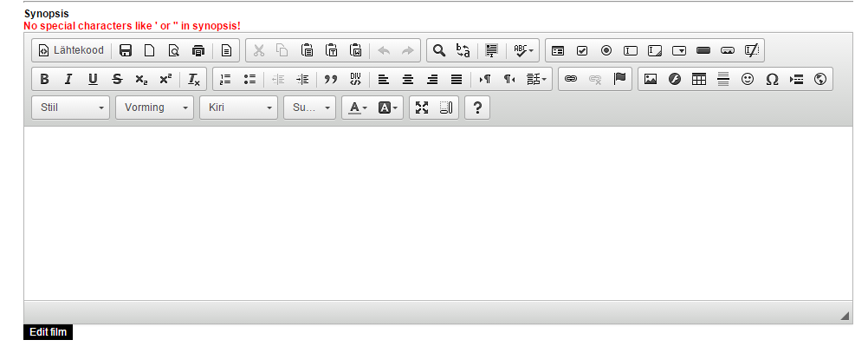Set text direction left to right

[485, 79]
